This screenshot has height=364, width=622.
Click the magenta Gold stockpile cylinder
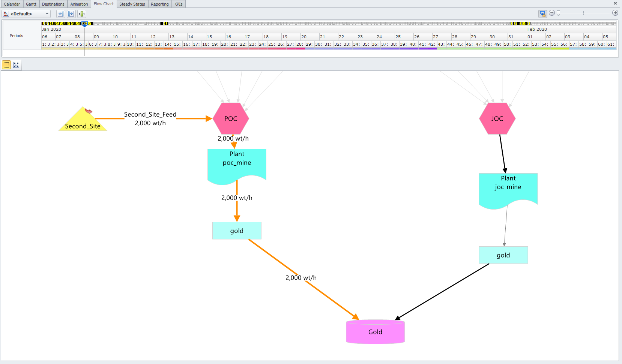375,332
